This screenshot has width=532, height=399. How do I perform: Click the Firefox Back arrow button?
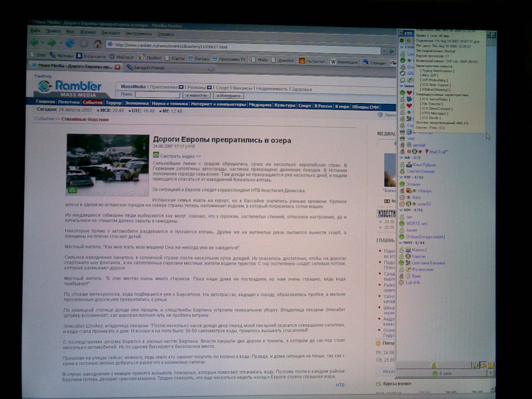click(x=34, y=43)
